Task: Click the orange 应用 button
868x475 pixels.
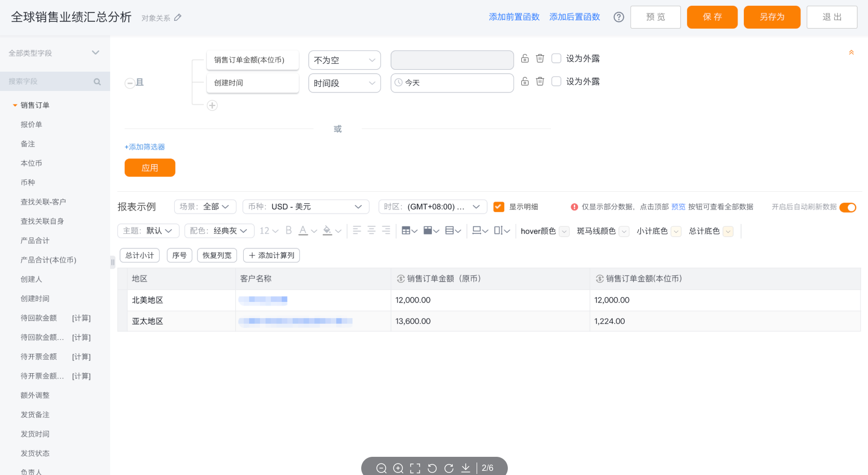Action: 150,168
